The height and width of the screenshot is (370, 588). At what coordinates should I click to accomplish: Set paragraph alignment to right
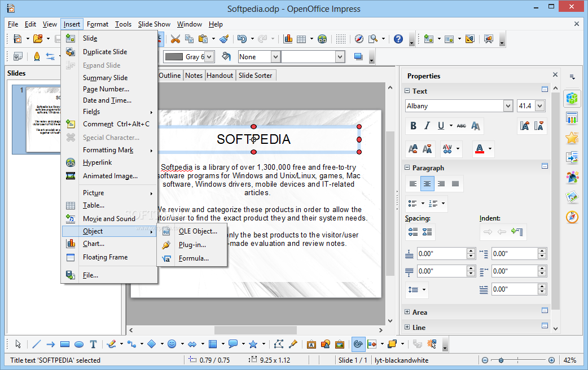click(441, 184)
